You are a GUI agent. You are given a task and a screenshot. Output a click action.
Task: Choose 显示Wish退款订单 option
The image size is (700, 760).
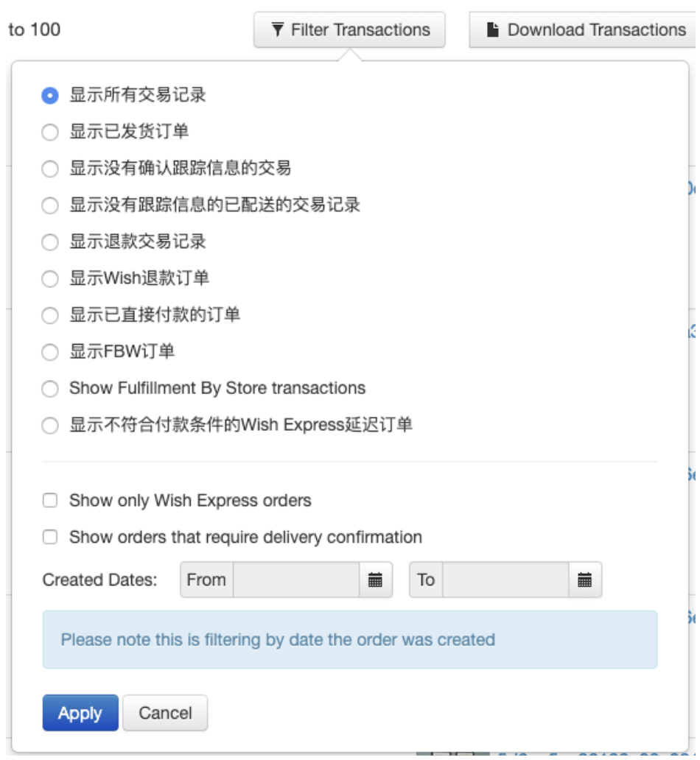coord(49,278)
